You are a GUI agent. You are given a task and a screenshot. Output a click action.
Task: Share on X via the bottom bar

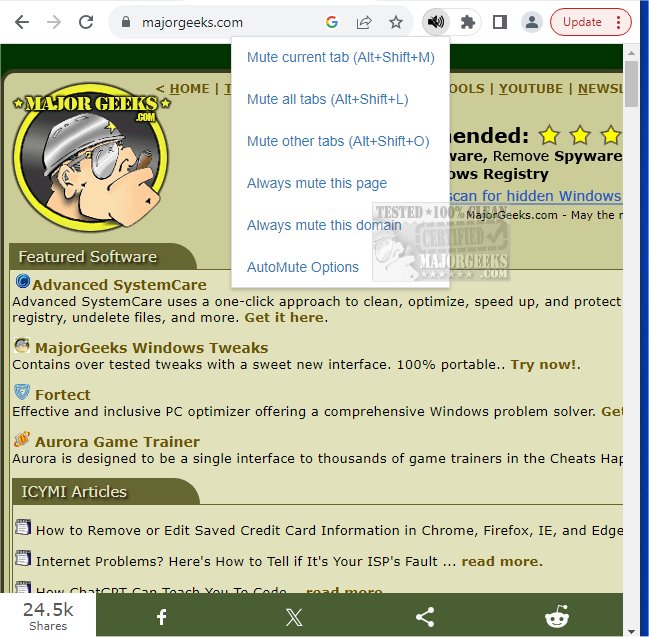click(293, 617)
